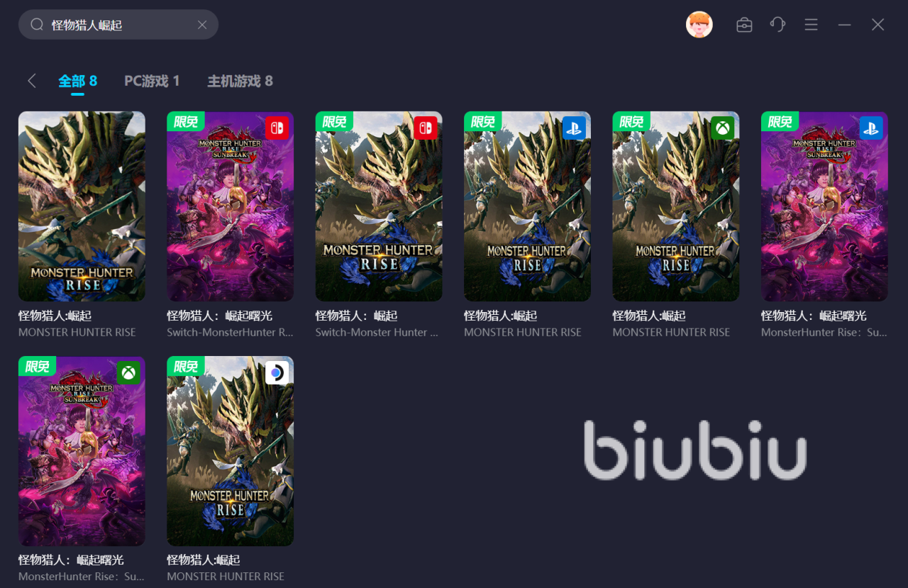Go back using the left arrow
Image resolution: width=908 pixels, height=588 pixels.
31,81
